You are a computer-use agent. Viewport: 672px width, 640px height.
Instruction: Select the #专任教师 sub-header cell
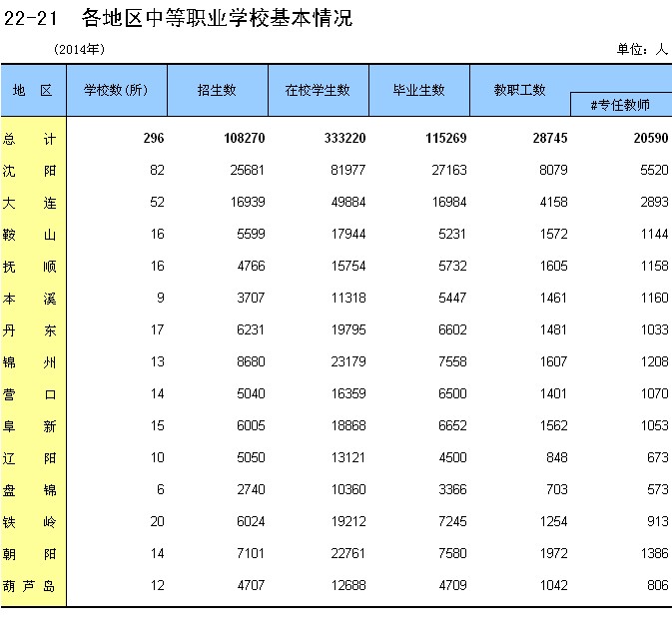620,105
